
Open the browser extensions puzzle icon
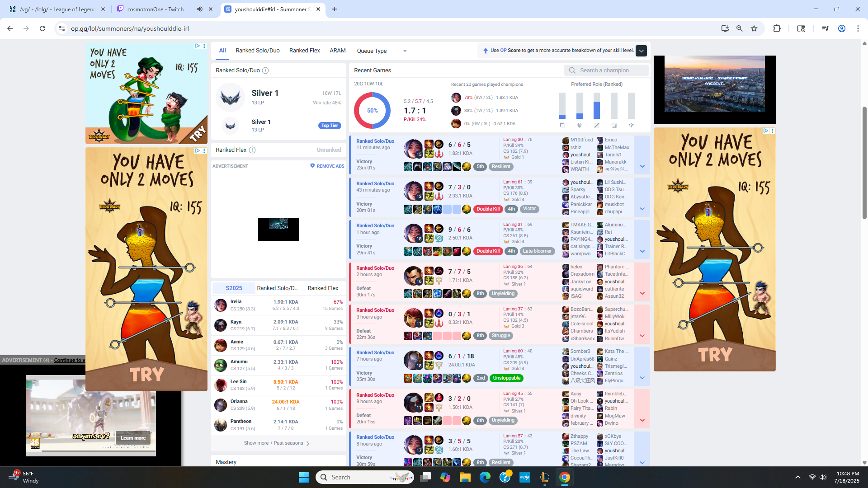click(x=777, y=28)
